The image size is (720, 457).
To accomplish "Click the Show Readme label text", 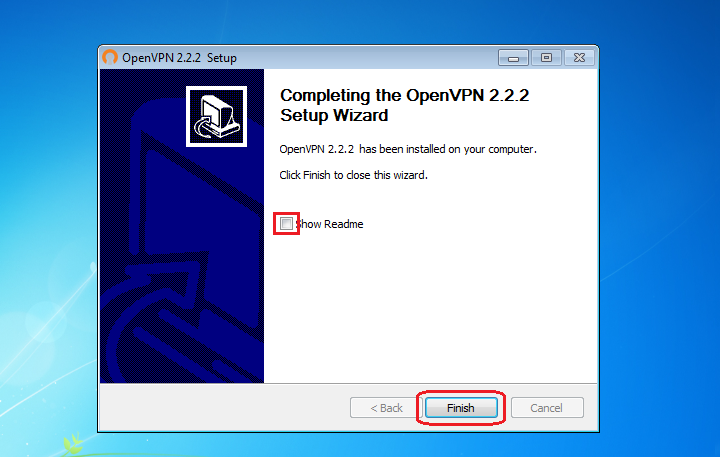I will pyautogui.click(x=330, y=224).
